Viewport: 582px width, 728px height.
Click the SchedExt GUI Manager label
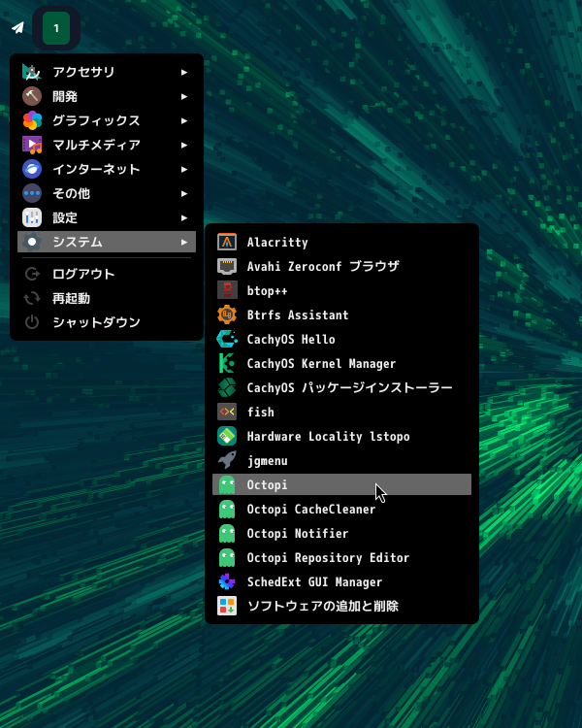(314, 582)
